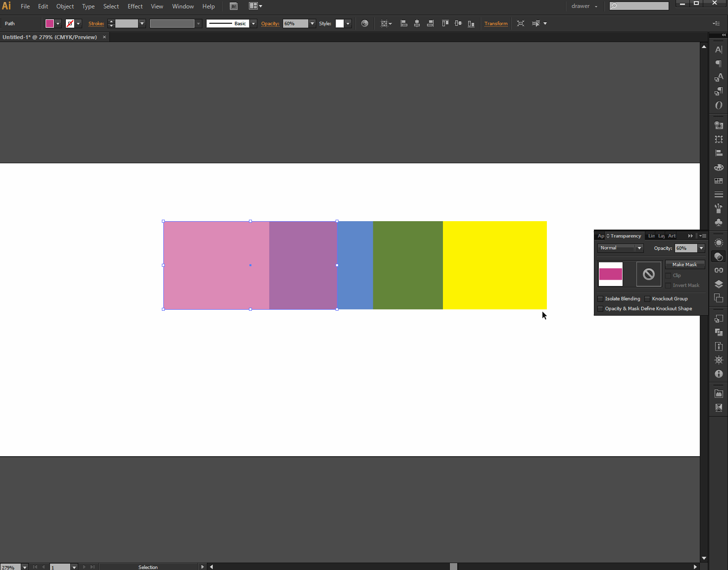Open the Character panel icon

click(719, 49)
